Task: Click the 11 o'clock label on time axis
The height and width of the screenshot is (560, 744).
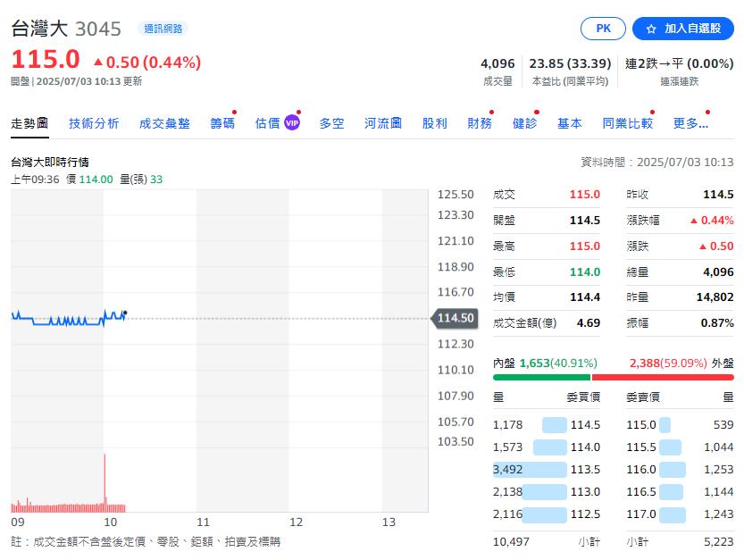Action: (203, 522)
